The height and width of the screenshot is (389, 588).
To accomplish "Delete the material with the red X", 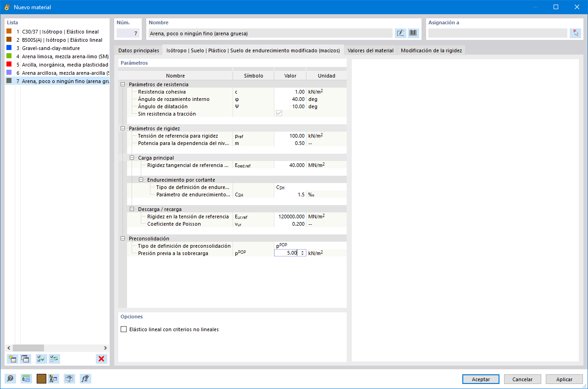I will [x=101, y=359].
